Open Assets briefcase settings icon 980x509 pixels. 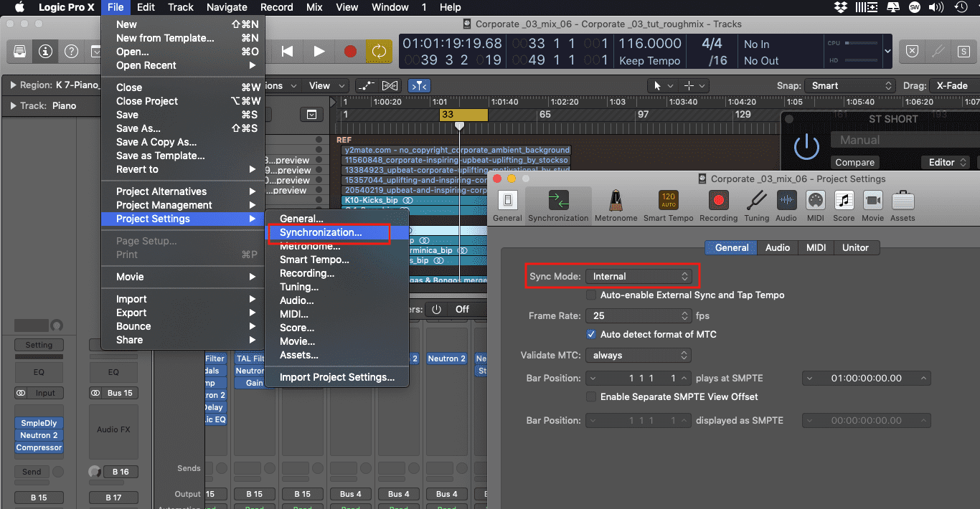[x=903, y=205]
